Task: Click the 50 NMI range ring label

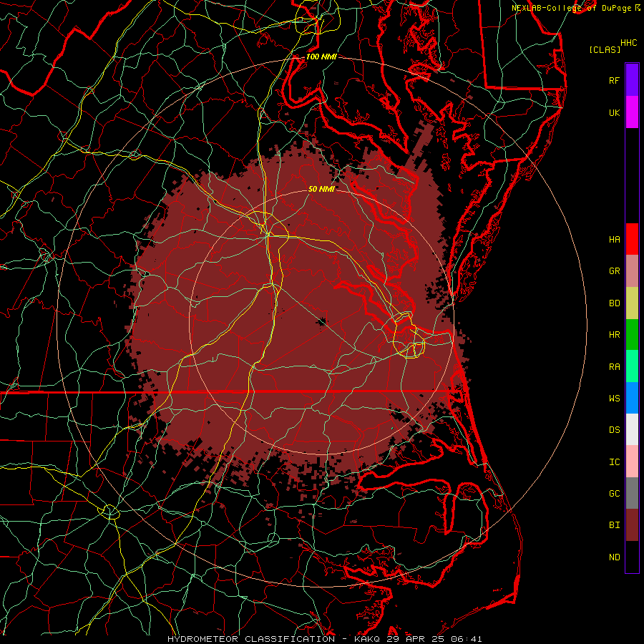Action: pyautogui.click(x=321, y=189)
